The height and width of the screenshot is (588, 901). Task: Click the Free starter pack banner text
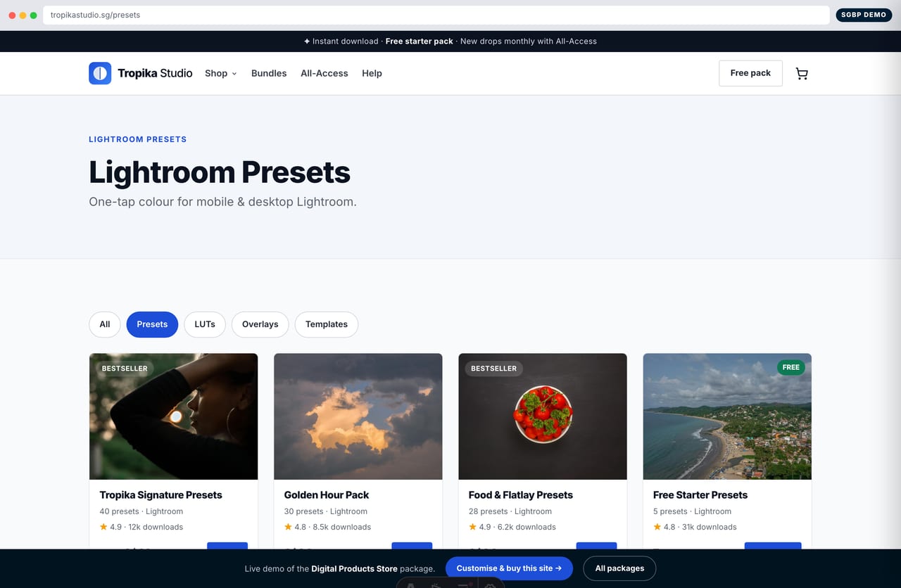420,41
